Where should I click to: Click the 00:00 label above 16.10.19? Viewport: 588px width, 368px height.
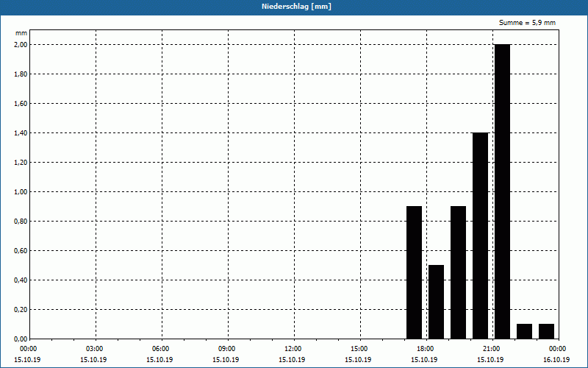point(558,349)
